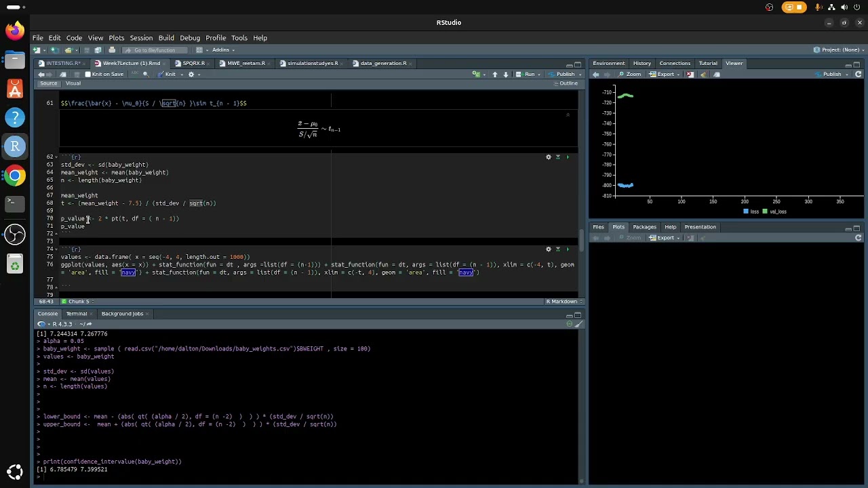Image resolution: width=868 pixels, height=488 pixels.
Task: Open the Viewer pane Publish dropdown arrow
Action: [x=848, y=75]
